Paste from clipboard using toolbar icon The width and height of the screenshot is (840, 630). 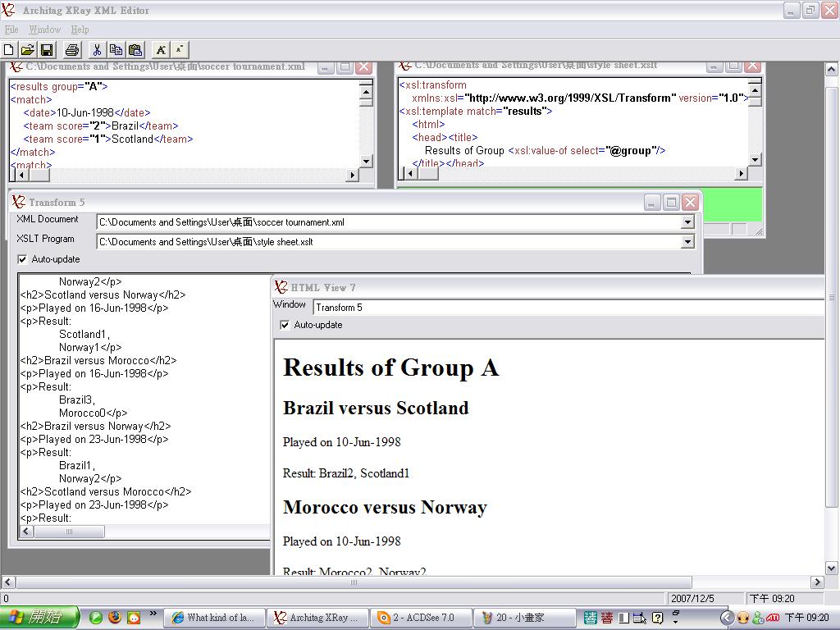tap(135, 50)
